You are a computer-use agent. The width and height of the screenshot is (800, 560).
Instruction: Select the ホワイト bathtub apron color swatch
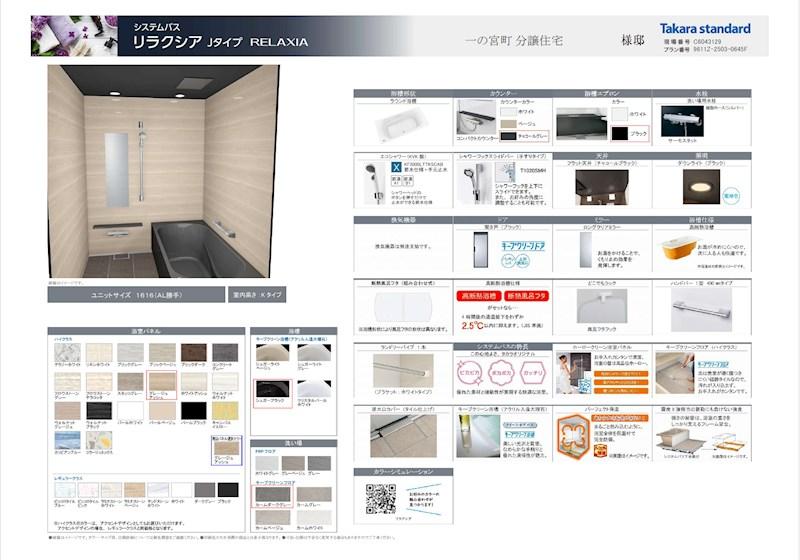tap(619, 114)
